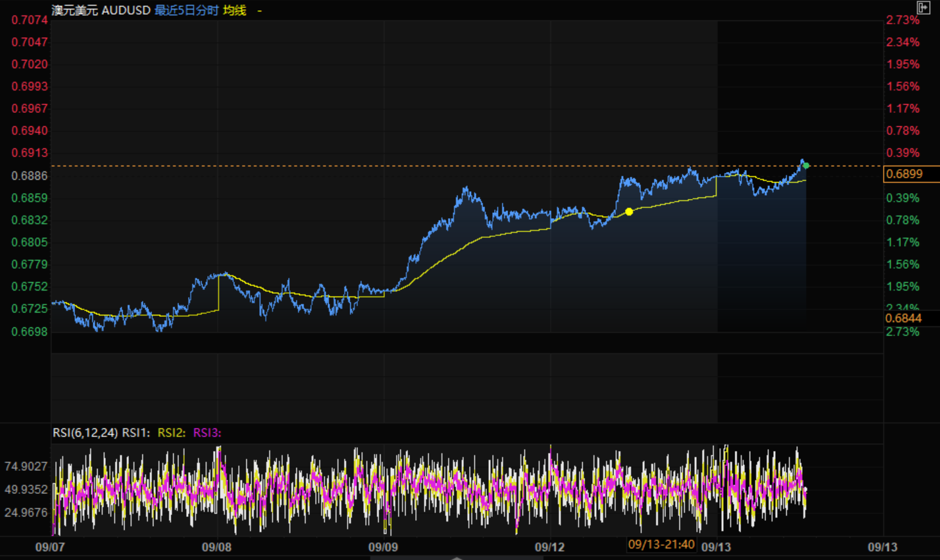940x560 pixels.
Task: Click the 0.6752 price axis label
Action: [x=30, y=287]
